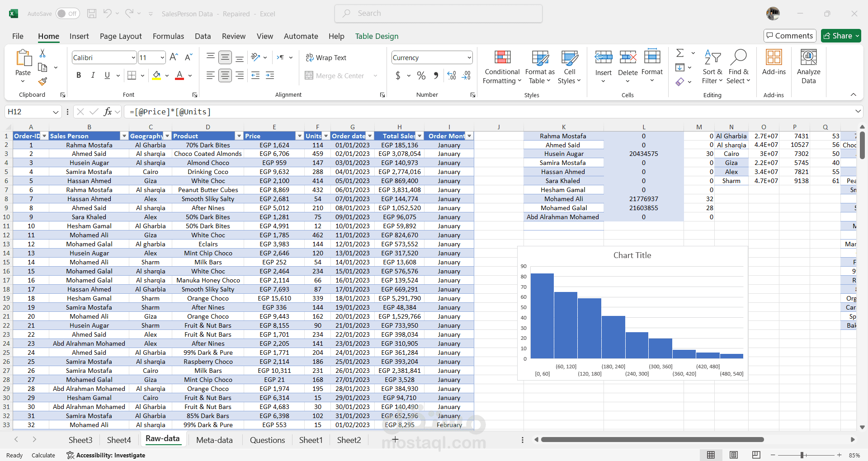Click the Cut scissors icon
Image resolution: width=868 pixels, height=461 pixels.
click(x=42, y=53)
